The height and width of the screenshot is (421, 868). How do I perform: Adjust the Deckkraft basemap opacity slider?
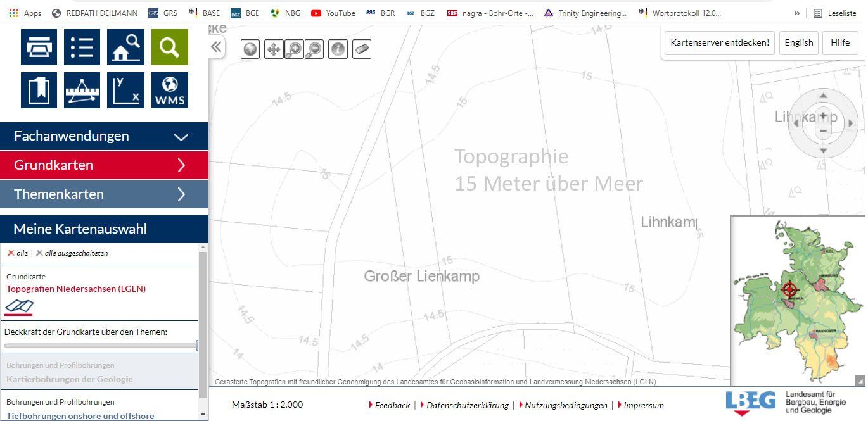click(x=101, y=346)
